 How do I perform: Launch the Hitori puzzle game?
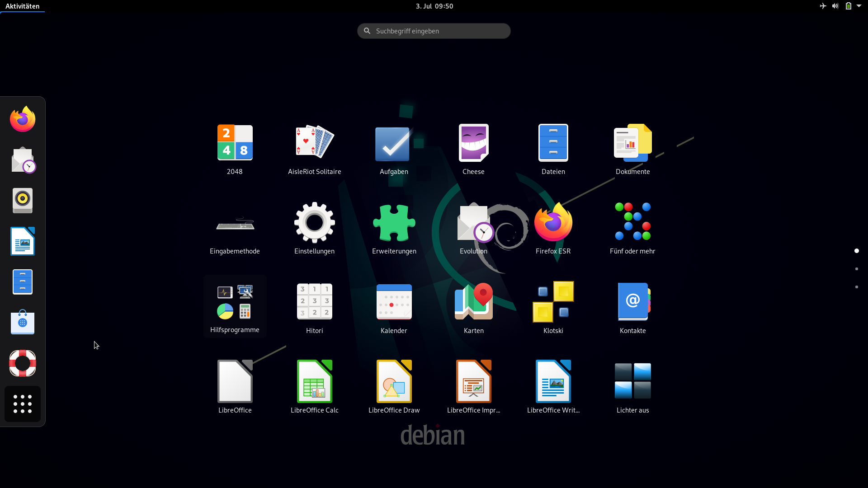coord(314,309)
